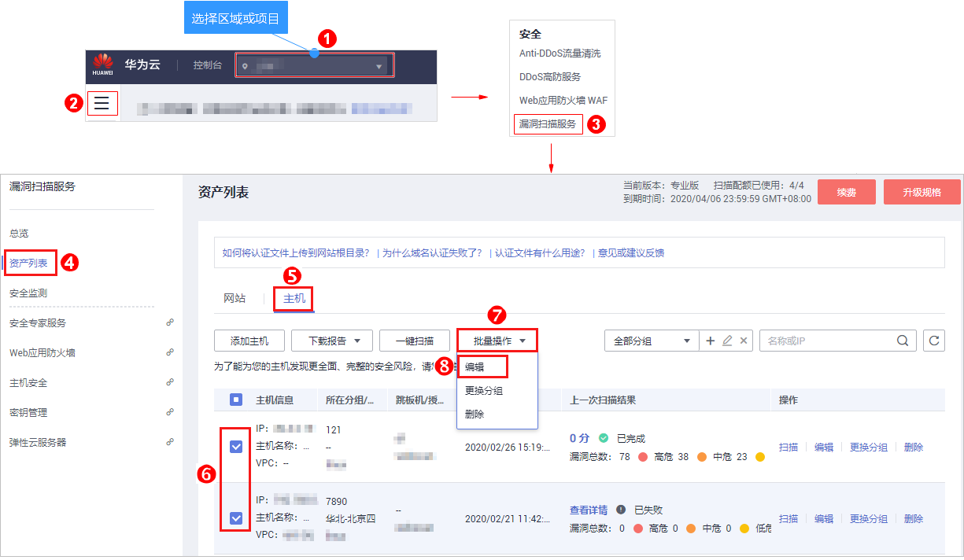Click 更换分组 for the host in group 7890

point(869,518)
